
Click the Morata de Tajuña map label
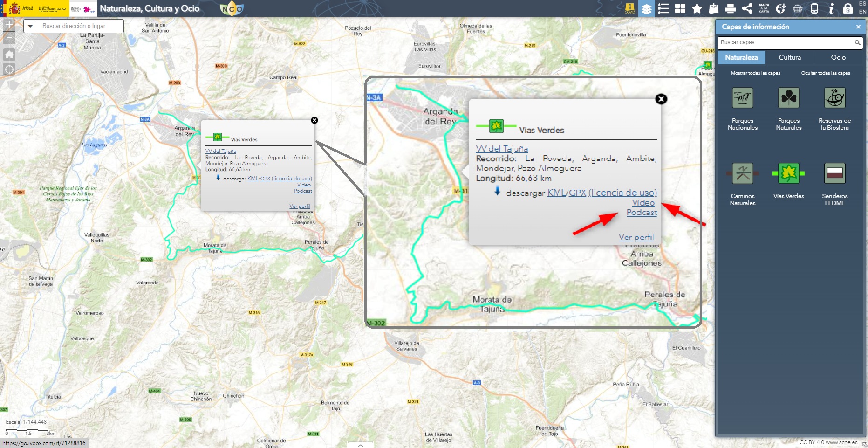coord(215,248)
